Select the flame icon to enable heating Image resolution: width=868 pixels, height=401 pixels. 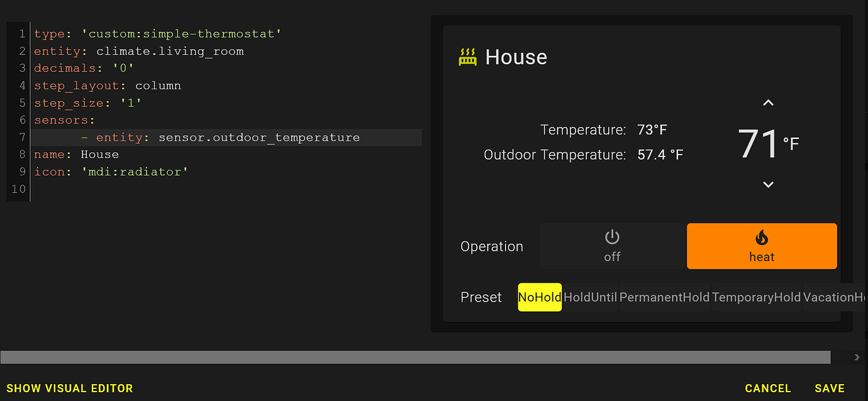tap(762, 238)
